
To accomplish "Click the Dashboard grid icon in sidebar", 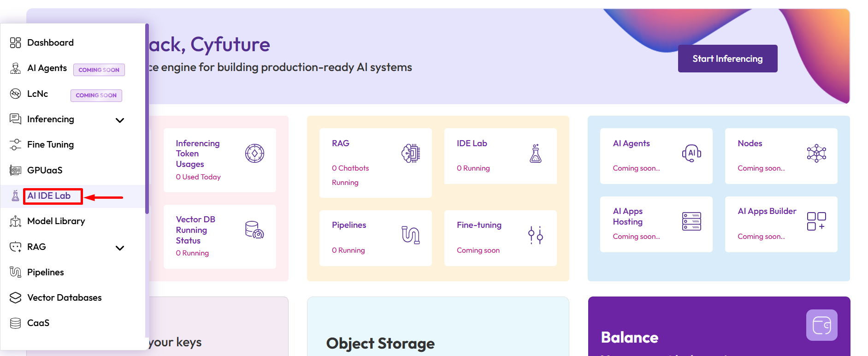I will click(15, 43).
